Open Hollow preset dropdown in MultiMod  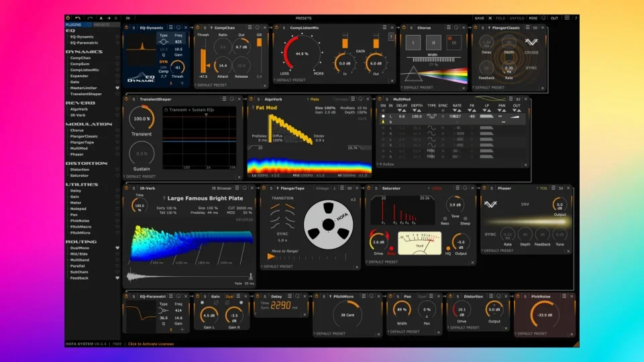(385, 164)
